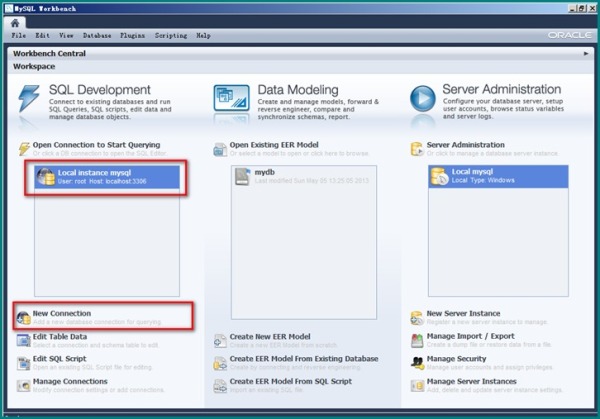Click the Local instance mysql database icon
Screen dimensions: 600x419
click(46, 177)
